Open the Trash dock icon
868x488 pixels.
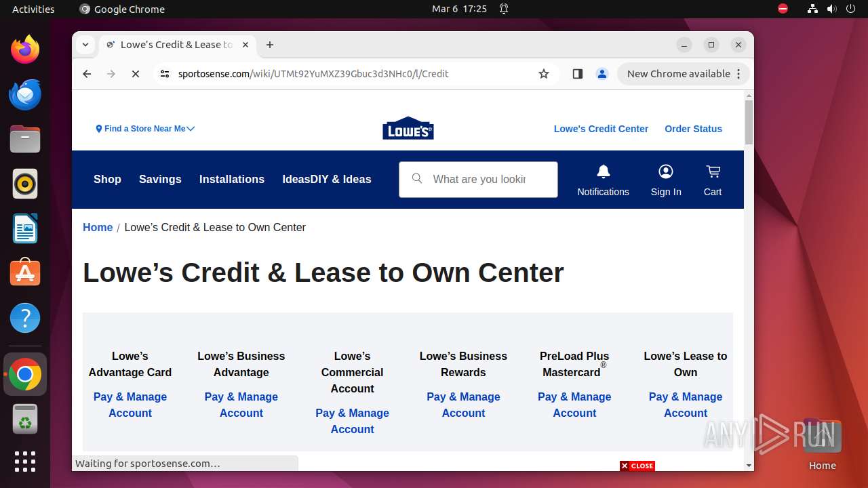click(x=25, y=419)
